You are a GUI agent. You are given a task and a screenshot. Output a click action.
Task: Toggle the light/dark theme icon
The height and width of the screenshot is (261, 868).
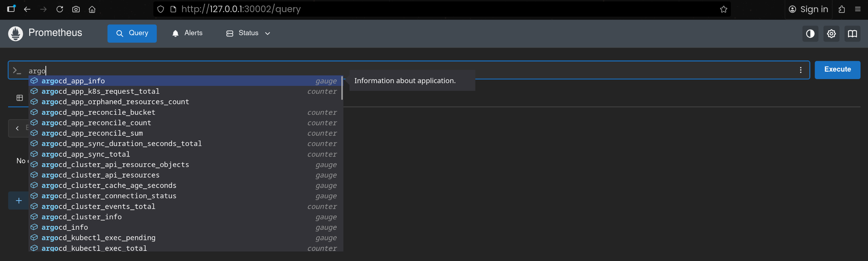tap(810, 34)
